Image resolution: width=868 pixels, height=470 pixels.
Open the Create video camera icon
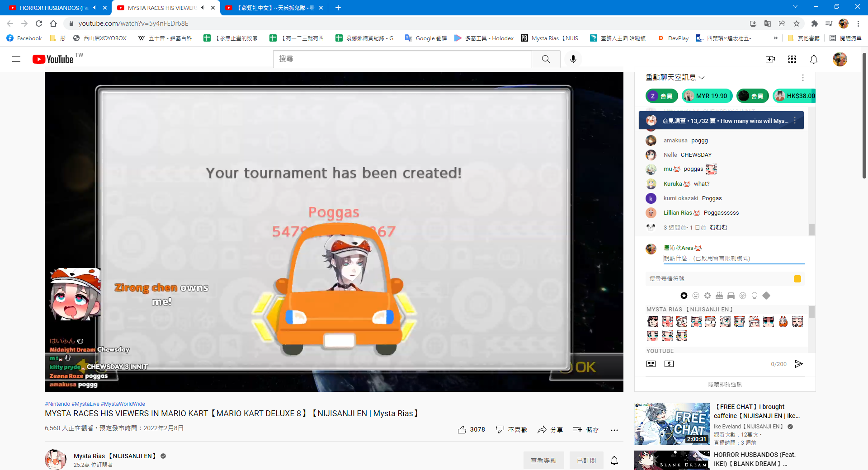(x=770, y=59)
